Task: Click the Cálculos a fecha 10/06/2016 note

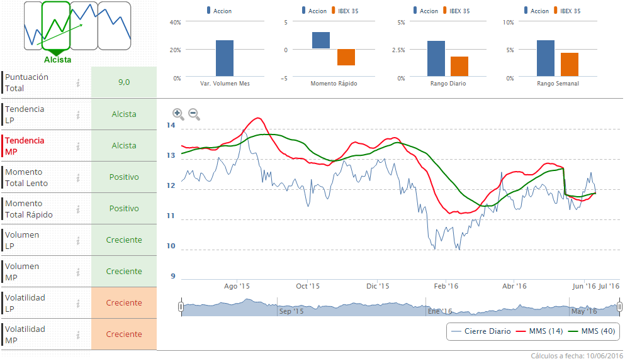Action: click(x=577, y=356)
